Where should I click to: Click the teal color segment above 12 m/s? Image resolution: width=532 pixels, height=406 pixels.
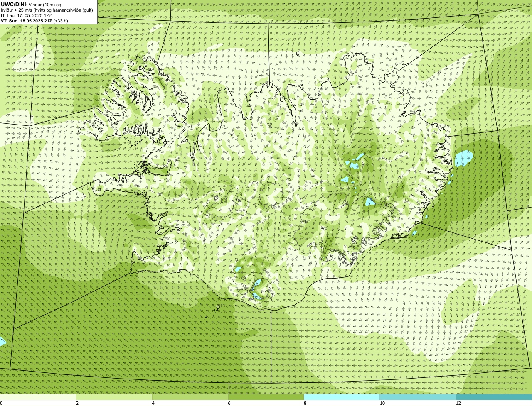[x=494, y=397]
